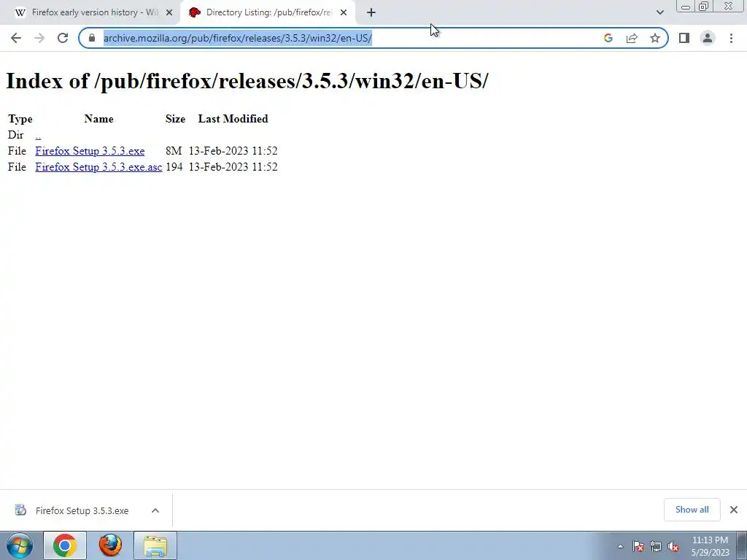Open Action Center flag icon

click(638, 547)
